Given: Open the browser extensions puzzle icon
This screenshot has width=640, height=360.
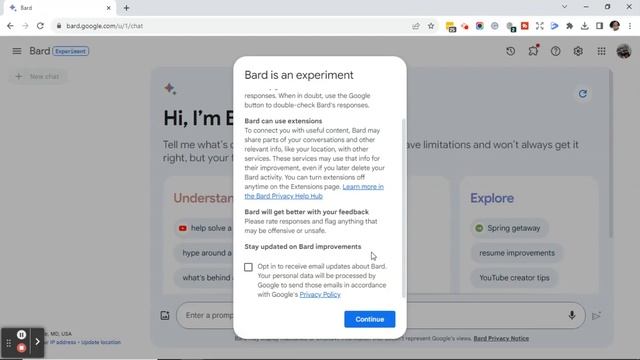Looking at the screenshot, I should 569,26.
